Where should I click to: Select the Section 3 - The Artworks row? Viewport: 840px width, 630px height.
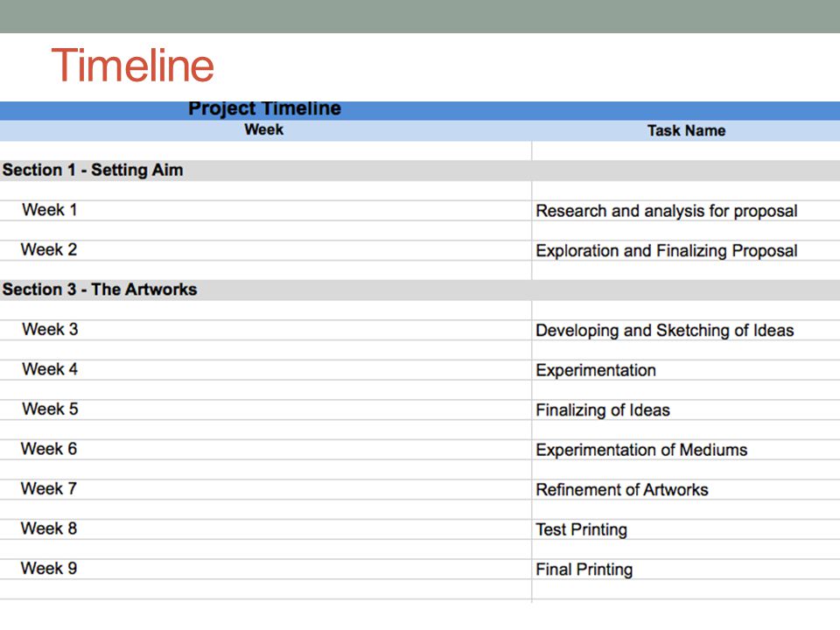[x=420, y=290]
